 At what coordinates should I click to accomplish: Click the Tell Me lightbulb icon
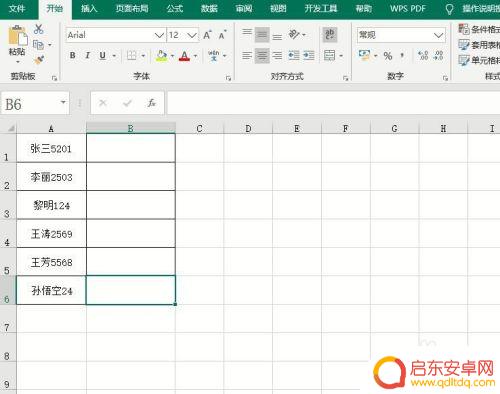pos(449,9)
